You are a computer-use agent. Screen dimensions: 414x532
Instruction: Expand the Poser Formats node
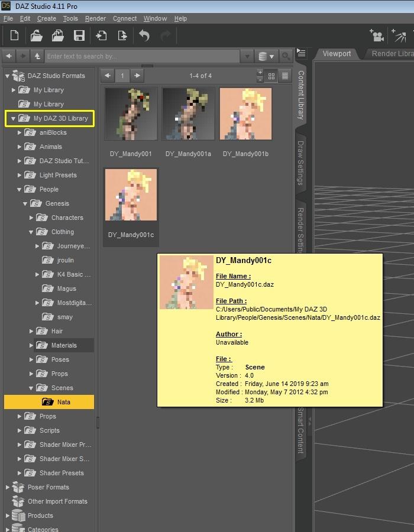coord(7,487)
